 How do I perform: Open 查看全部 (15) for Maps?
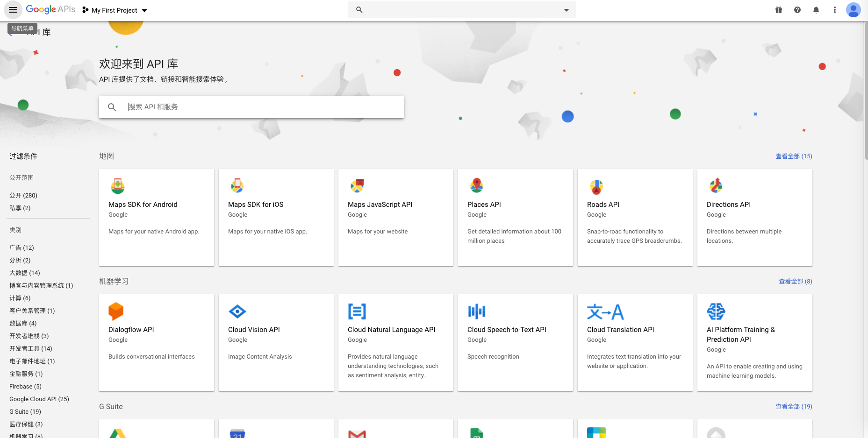tap(794, 156)
